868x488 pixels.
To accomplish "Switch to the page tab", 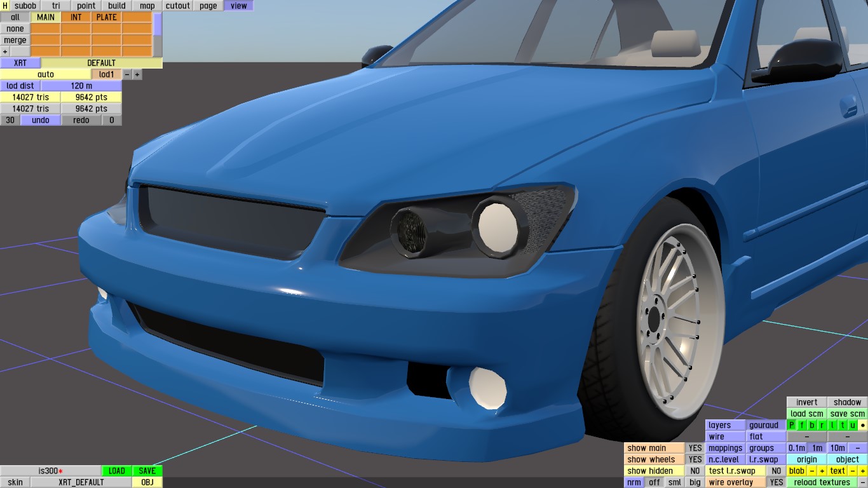I will [208, 6].
